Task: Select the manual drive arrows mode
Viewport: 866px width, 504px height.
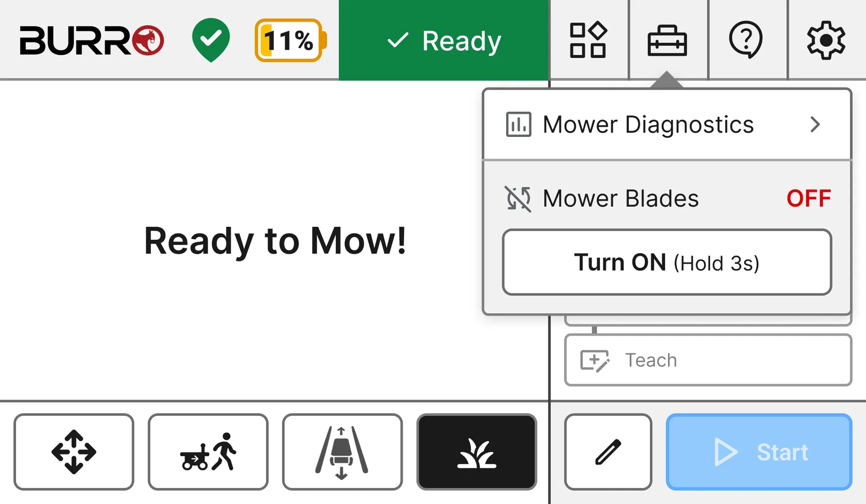Action: coord(74,452)
